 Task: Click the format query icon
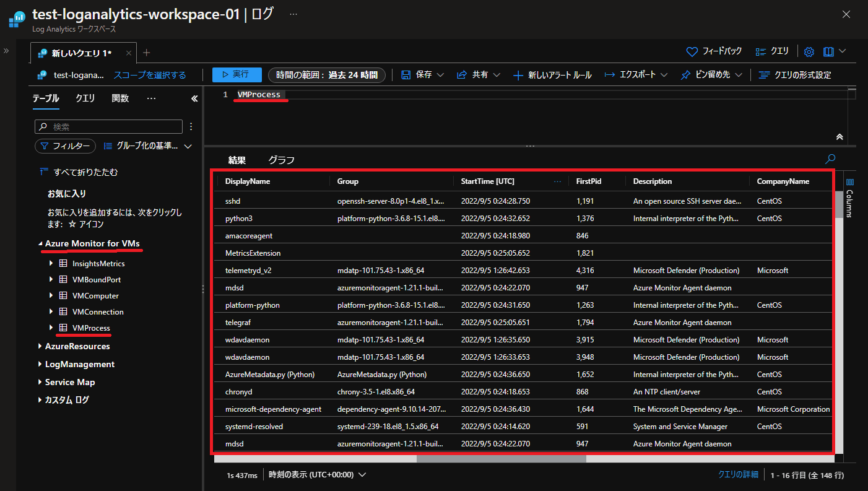click(x=765, y=75)
